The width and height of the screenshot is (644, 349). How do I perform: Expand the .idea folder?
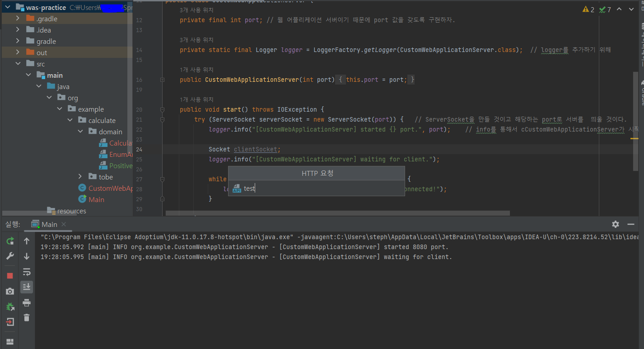click(x=18, y=30)
